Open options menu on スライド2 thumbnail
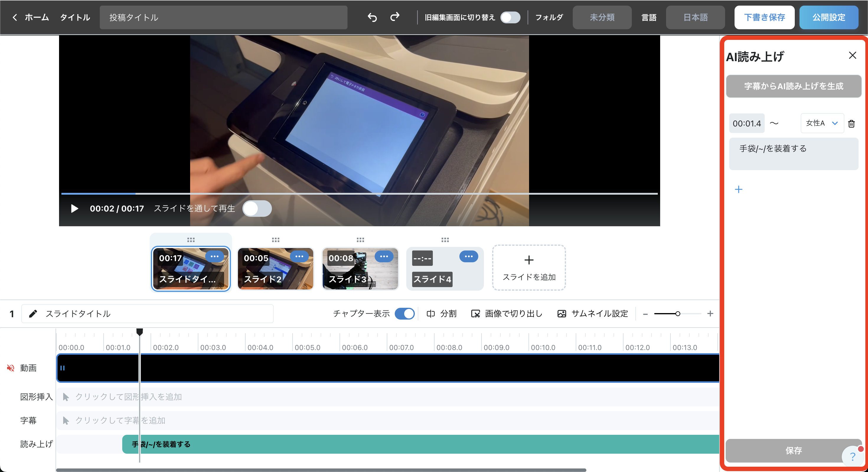Viewport: 868px width, 472px height. [x=299, y=257]
